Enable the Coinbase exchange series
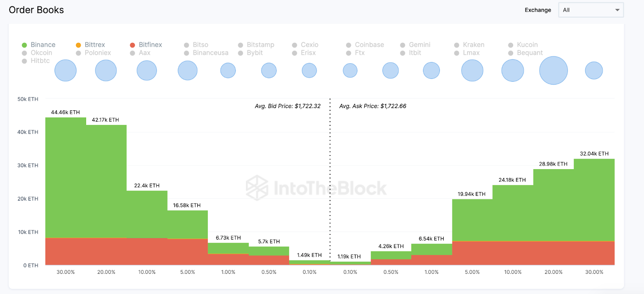Screen dimensions: 644x294 click(x=365, y=45)
